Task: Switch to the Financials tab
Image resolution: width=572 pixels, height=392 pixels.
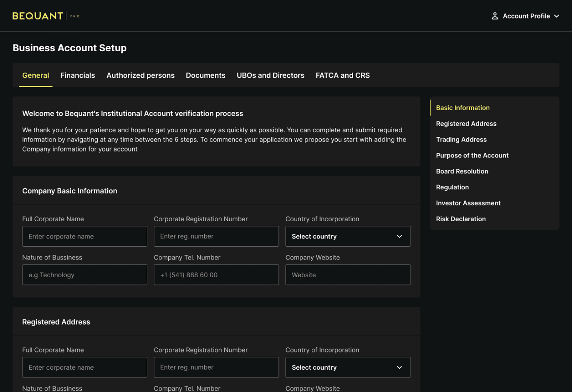Action: click(77, 75)
